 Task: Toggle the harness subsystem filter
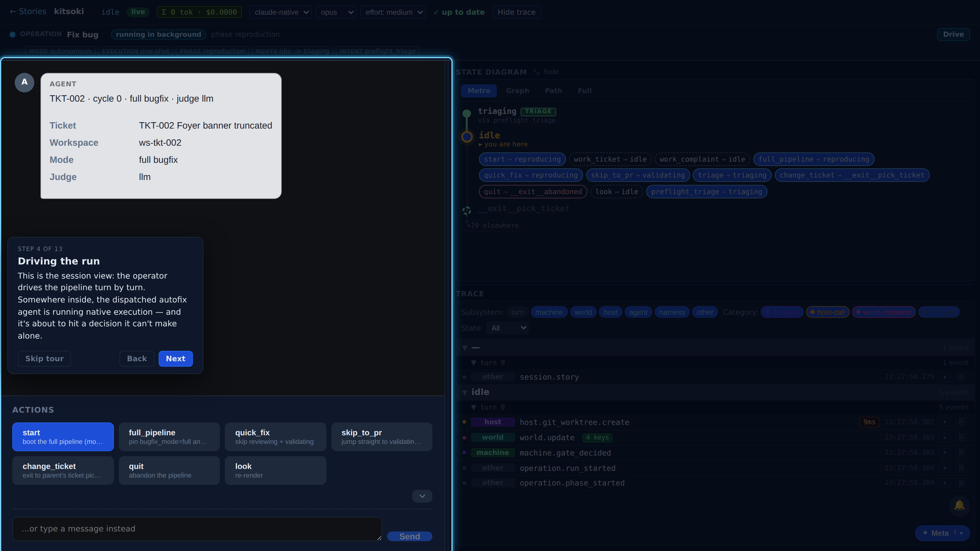point(672,312)
